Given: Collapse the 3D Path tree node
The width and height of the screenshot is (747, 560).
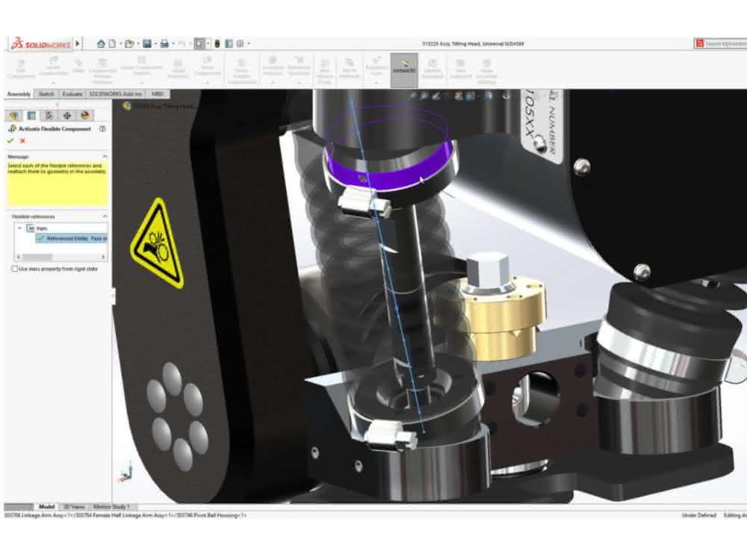Looking at the screenshot, I should [19, 228].
